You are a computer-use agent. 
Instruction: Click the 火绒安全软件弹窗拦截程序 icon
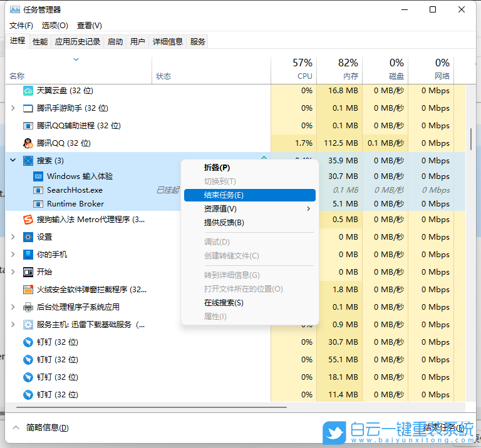(x=28, y=289)
